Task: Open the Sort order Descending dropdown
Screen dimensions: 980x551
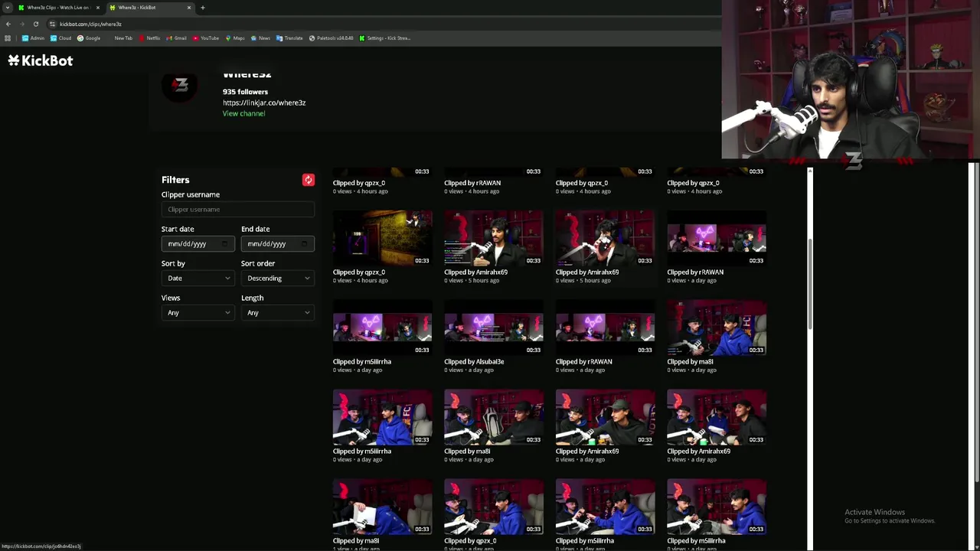Action: point(277,278)
